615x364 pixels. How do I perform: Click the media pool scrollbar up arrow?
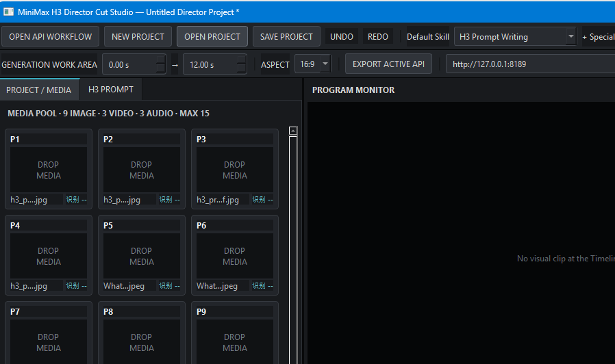pos(293,131)
